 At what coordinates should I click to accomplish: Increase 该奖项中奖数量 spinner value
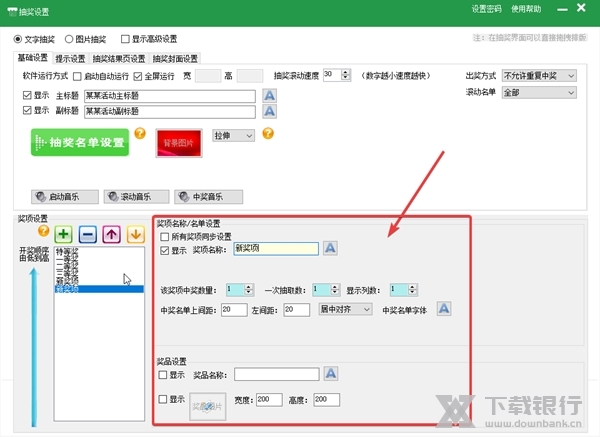pyautogui.click(x=249, y=287)
